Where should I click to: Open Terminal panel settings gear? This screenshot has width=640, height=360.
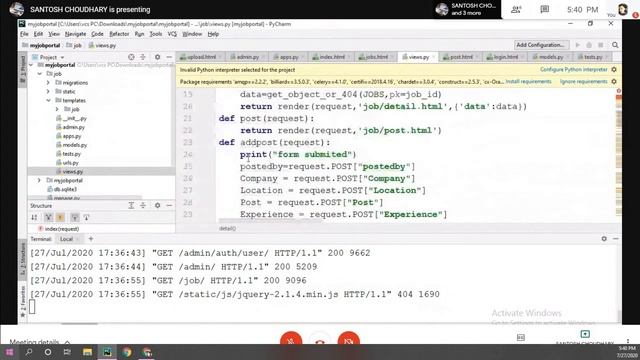tap(604, 239)
